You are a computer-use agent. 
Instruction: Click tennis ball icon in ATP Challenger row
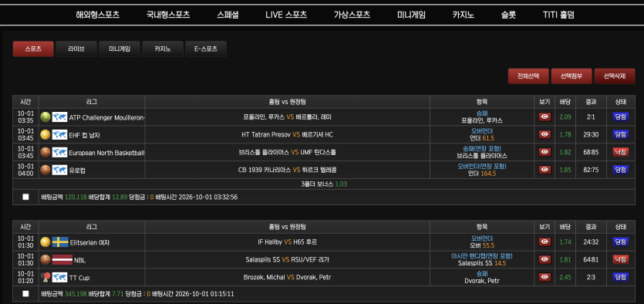(x=46, y=117)
